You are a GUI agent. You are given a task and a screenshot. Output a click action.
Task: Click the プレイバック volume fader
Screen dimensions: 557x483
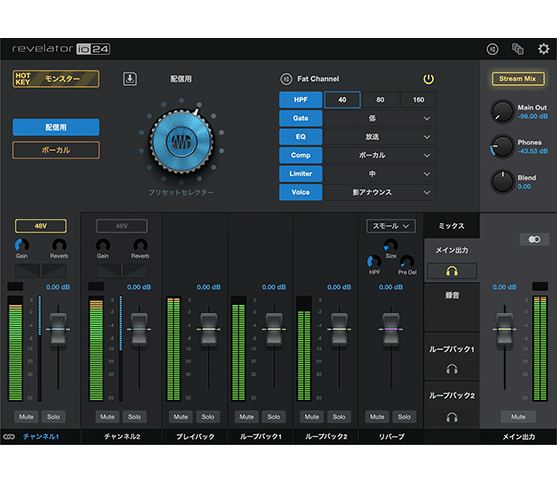[x=209, y=329]
